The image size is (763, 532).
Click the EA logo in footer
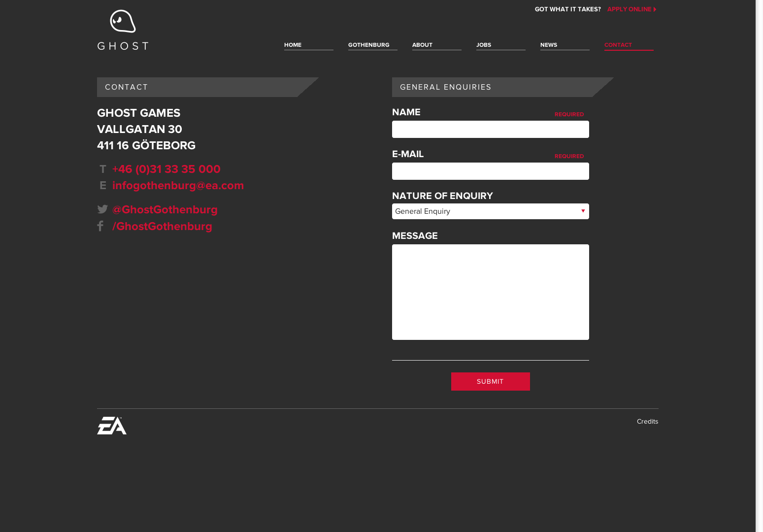coord(112,426)
